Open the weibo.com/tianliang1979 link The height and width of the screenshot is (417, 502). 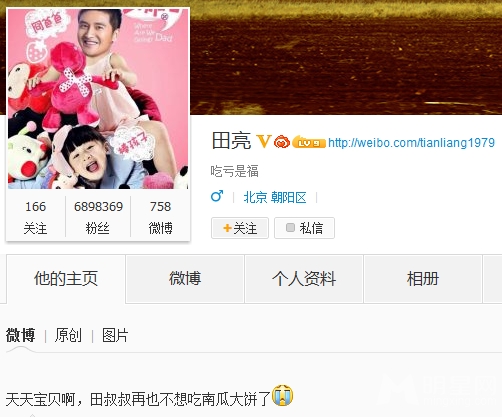tap(411, 143)
